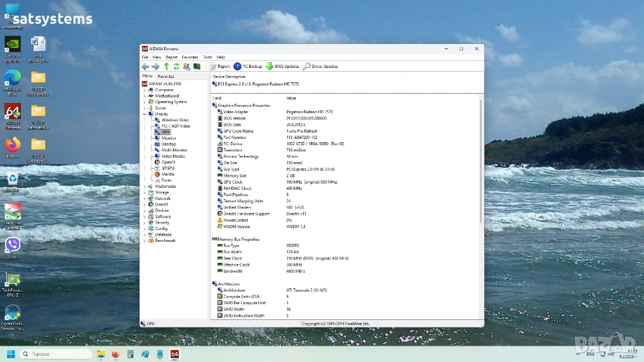Select Video Modes in the tree
The image size is (644, 362).
click(173, 156)
